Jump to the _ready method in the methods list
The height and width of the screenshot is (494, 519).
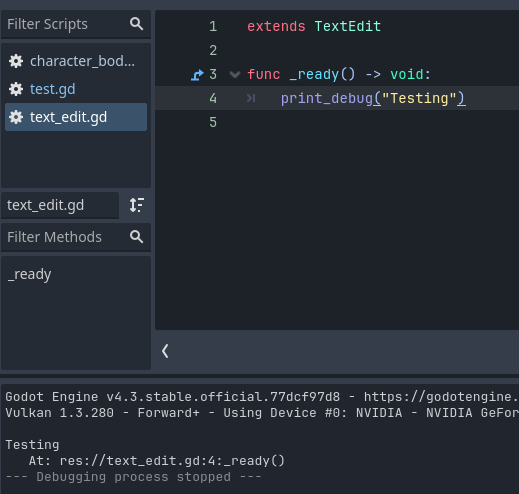(x=29, y=275)
